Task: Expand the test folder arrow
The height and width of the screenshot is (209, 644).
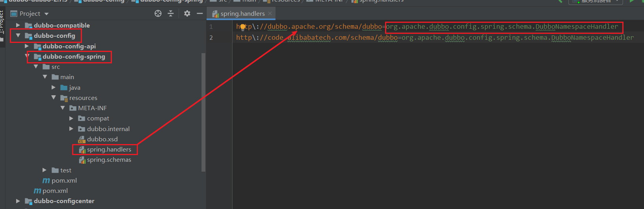Action: tap(45, 170)
